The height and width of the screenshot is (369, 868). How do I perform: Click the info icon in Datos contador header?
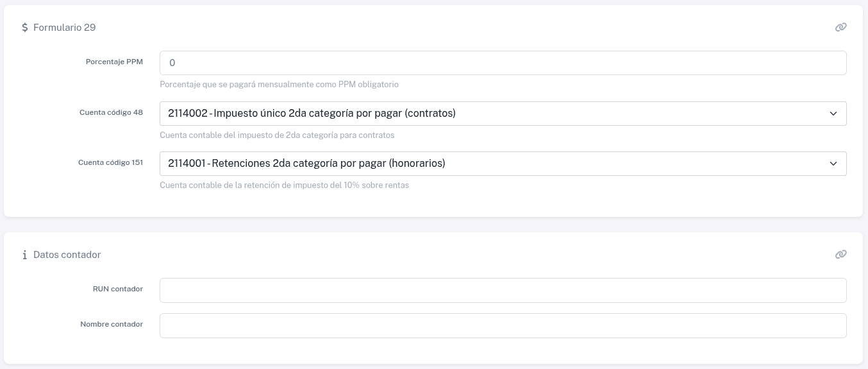tap(25, 255)
